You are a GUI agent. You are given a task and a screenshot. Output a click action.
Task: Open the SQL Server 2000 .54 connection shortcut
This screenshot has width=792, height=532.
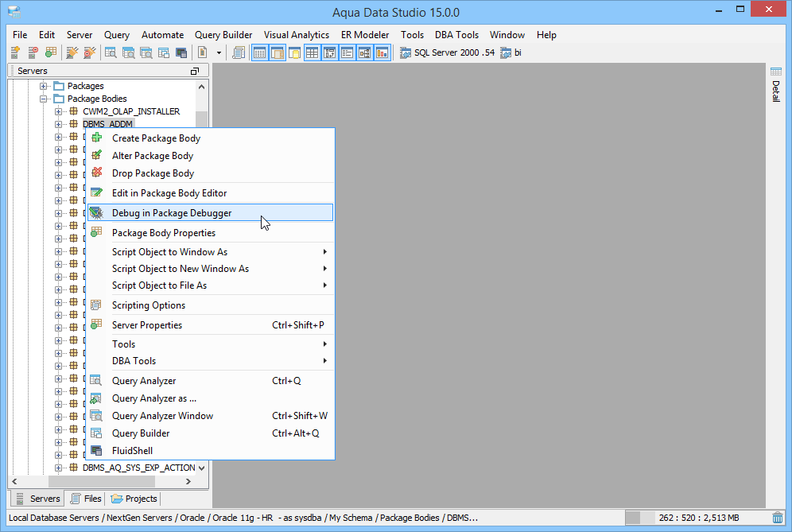coord(448,52)
